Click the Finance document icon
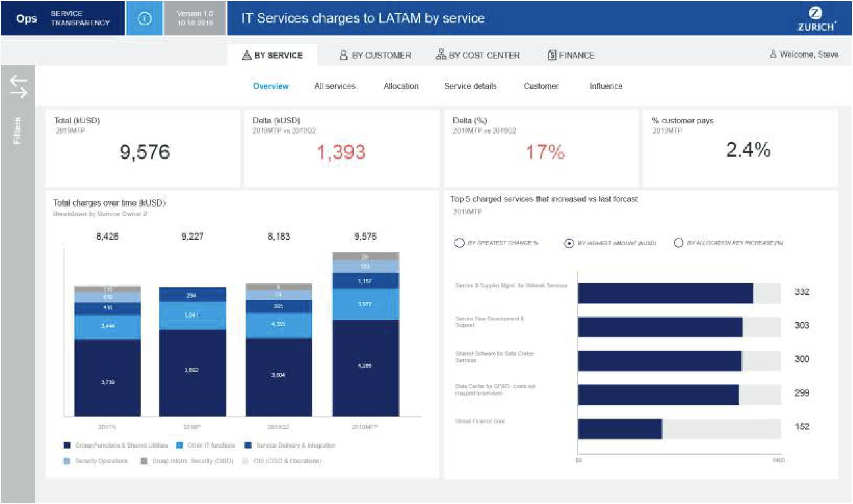The width and height of the screenshot is (853, 504). tap(552, 55)
